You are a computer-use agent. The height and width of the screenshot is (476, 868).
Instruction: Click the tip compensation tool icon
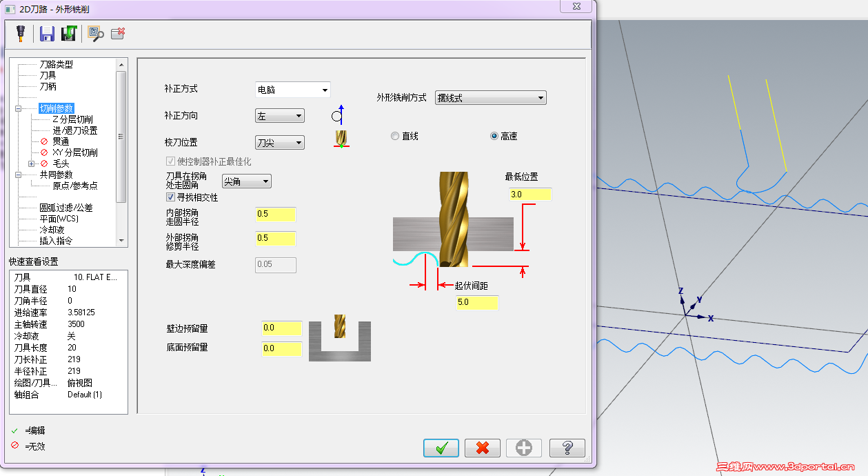click(341, 139)
